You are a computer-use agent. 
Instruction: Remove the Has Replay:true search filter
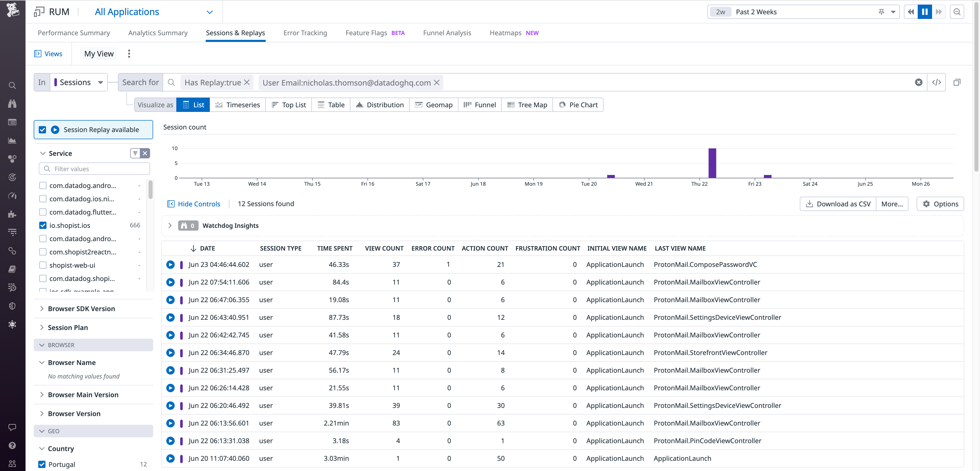point(247,82)
